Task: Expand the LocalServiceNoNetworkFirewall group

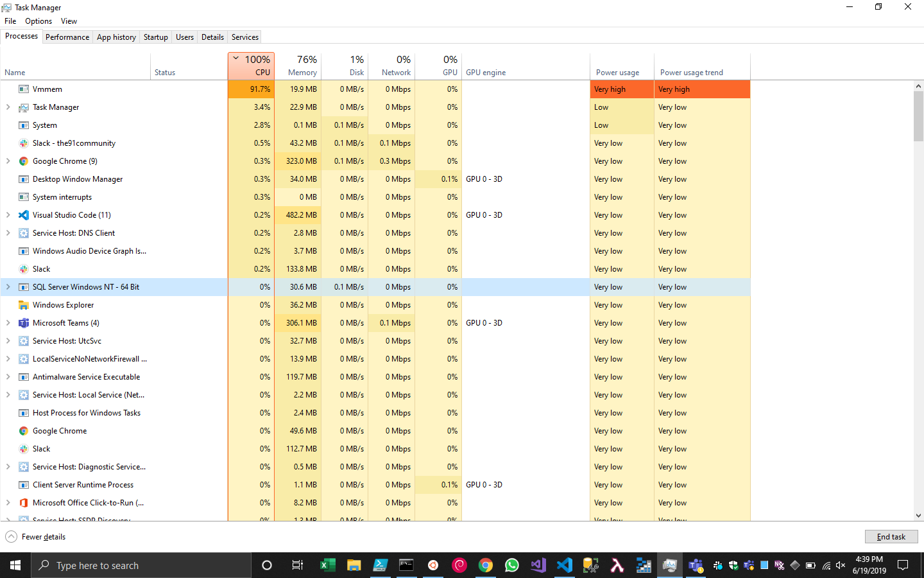Action: point(8,359)
